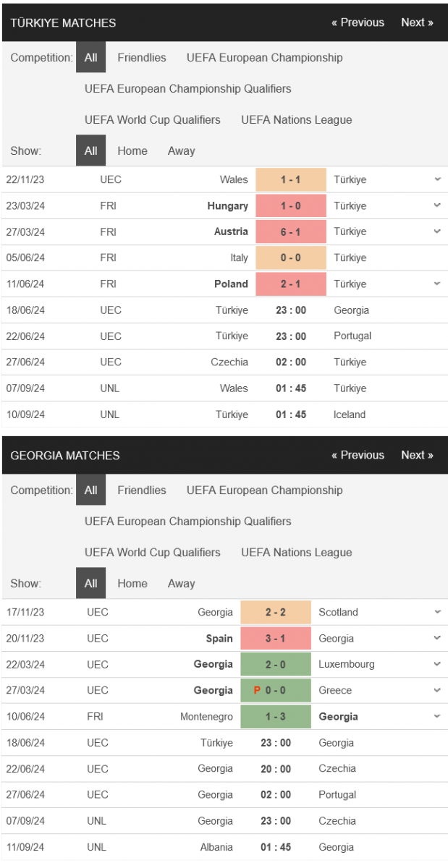Image resolution: width=448 pixels, height=868 pixels.
Task: Expand Georgia vs Greece row chevron
Action: (437, 690)
